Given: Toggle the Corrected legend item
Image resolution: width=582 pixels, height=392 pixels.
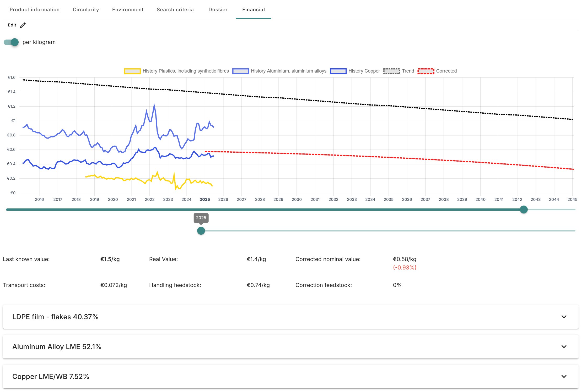Looking at the screenshot, I should pos(437,71).
